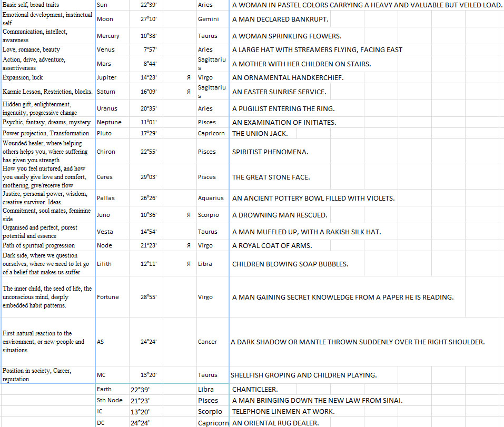504x427 pixels.
Task: Click the 'Earth' cell
Action: 112,389
